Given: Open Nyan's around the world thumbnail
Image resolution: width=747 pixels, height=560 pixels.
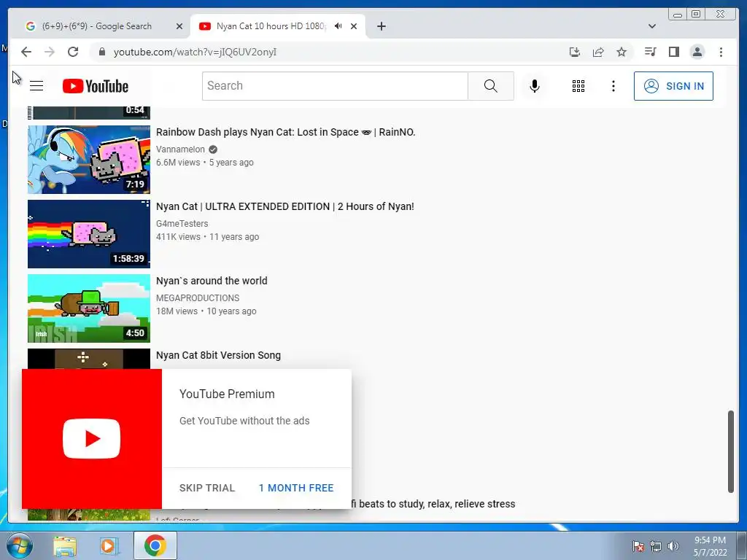Looking at the screenshot, I should [x=88, y=308].
